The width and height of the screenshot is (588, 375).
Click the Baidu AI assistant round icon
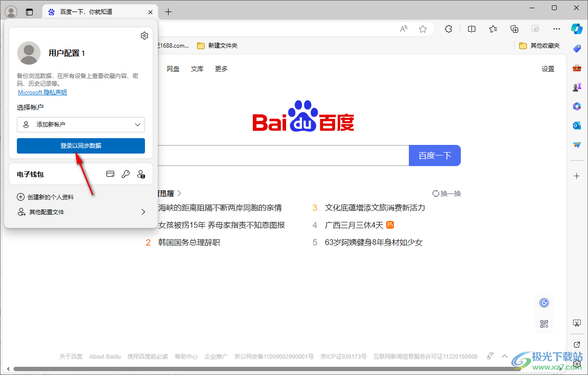[x=544, y=303]
